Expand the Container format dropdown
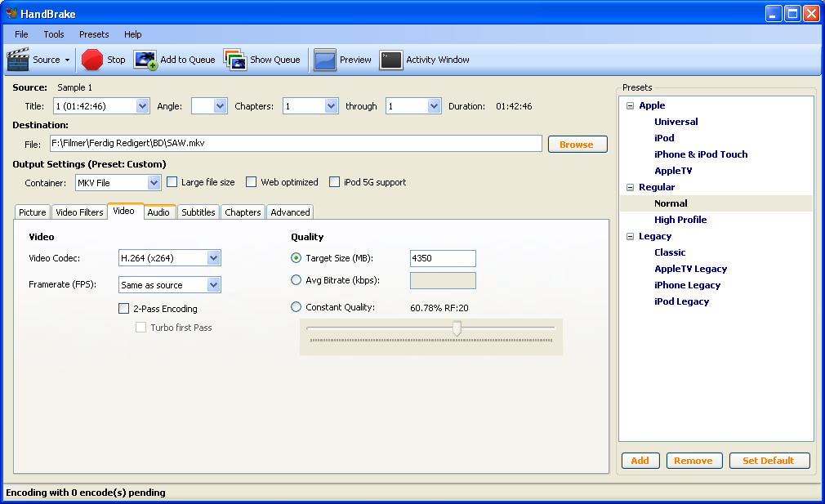 tap(154, 183)
